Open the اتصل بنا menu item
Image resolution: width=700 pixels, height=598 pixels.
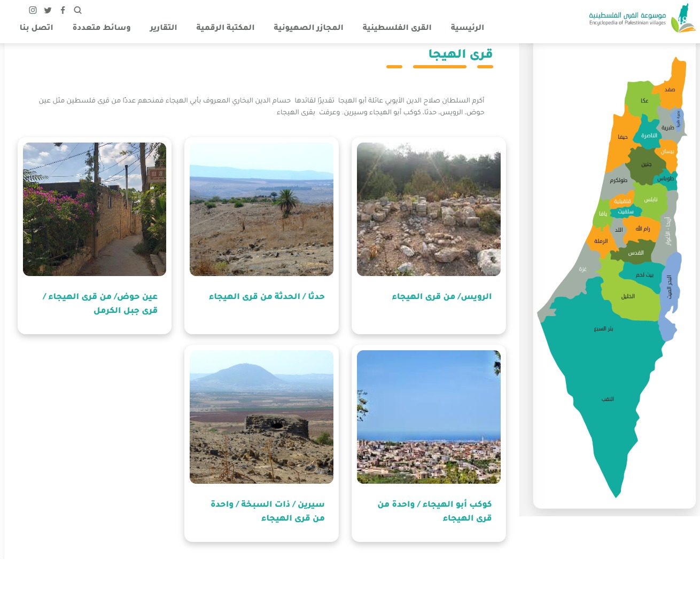[36, 27]
